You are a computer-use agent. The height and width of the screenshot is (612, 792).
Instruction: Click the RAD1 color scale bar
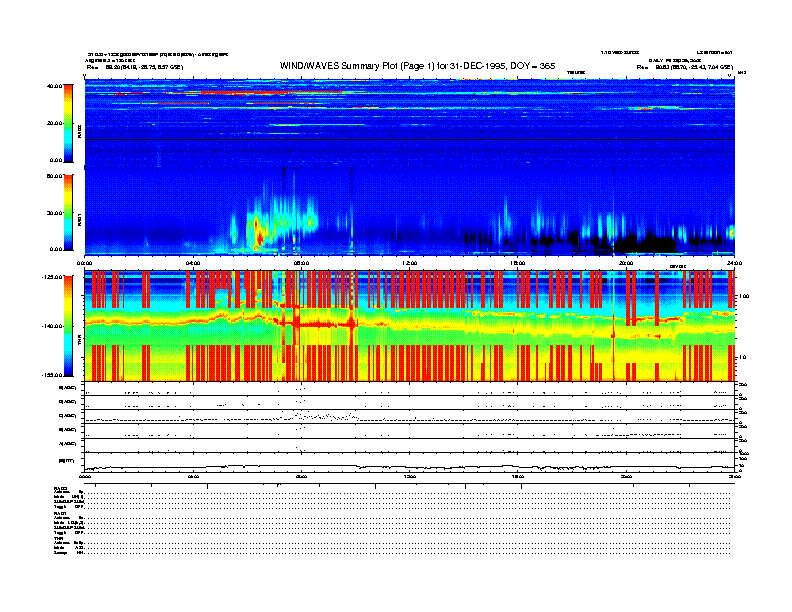pos(68,213)
